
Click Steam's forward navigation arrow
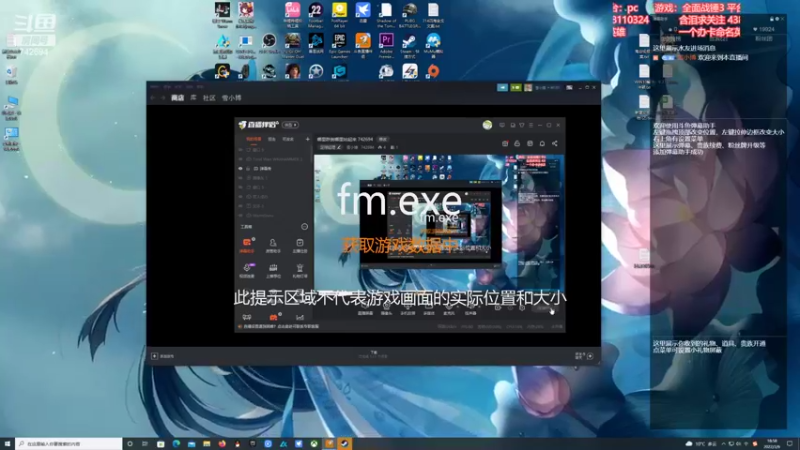pyautogui.click(x=163, y=98)
